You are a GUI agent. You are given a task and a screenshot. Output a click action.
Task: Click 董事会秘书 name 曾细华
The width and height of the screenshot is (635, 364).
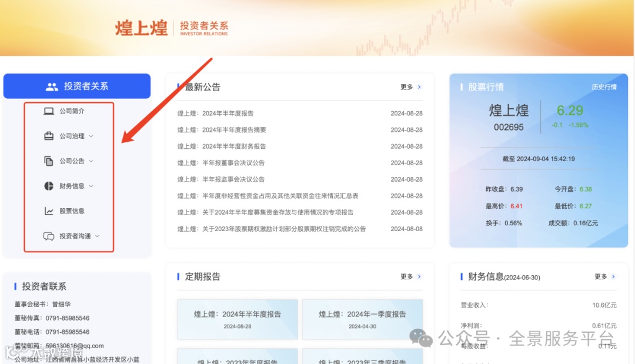click(61, 304)
